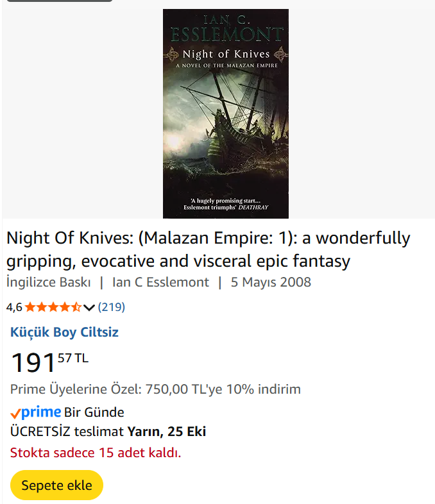Click the İngilizce Baskı edition label
This screenshot has width=435, height=504.
point(49,282)
